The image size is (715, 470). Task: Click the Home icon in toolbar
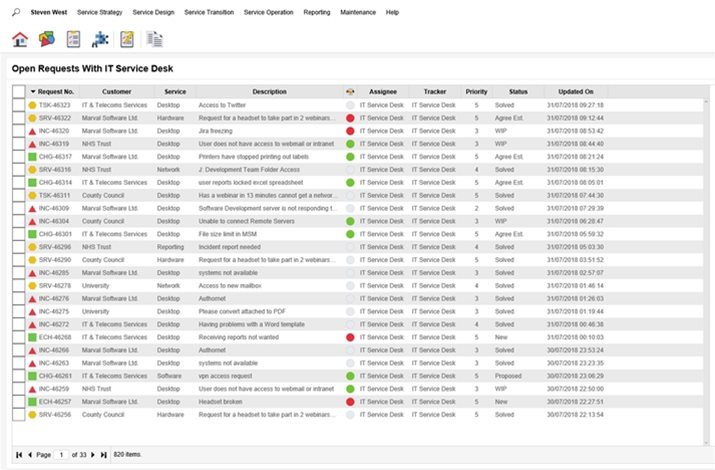(19, 39)
